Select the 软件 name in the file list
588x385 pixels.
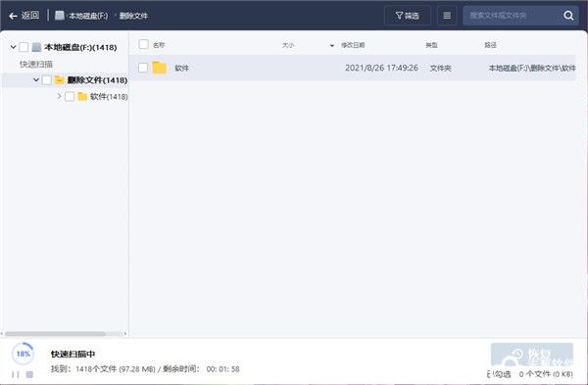tap(182, 69)
